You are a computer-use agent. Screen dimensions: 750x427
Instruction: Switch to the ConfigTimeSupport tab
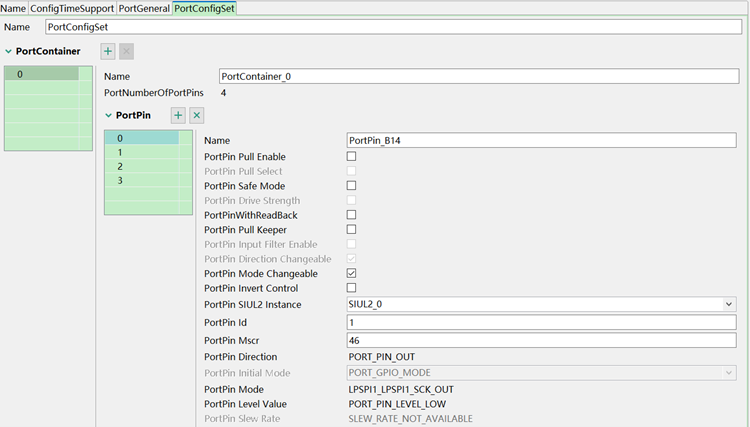click(72, 8)
